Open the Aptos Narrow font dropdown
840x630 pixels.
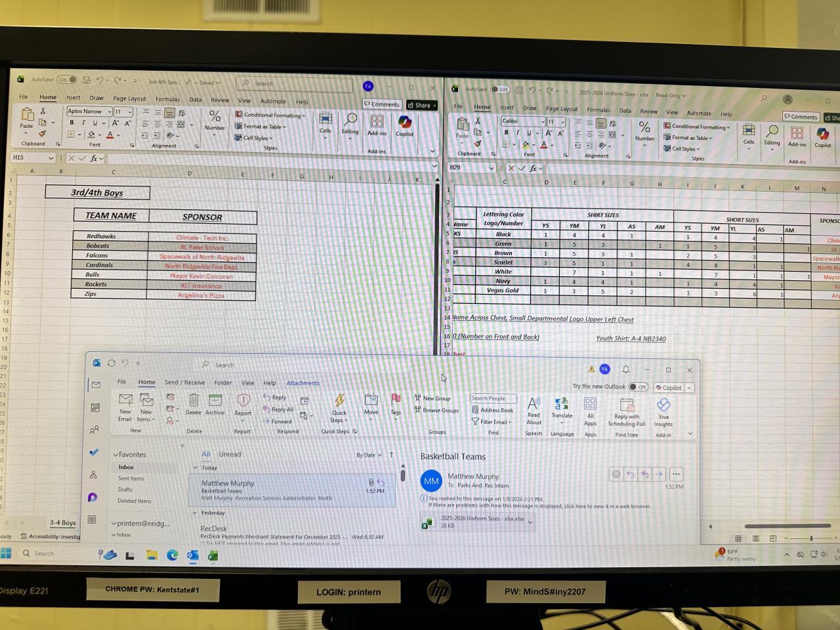click(109, 112)
